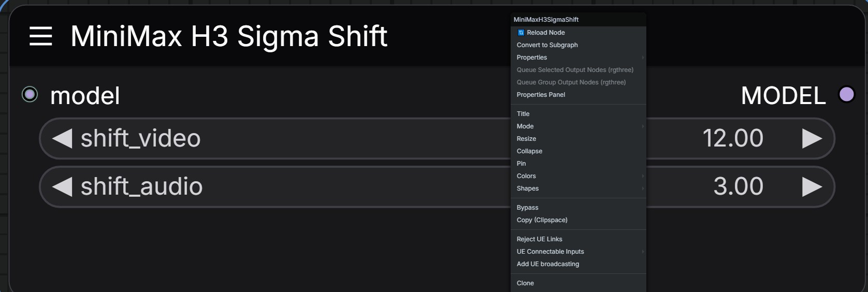This screenshot has width=868, height=292.
Task: Expand the Colors submenu
Action: (578, 176)
